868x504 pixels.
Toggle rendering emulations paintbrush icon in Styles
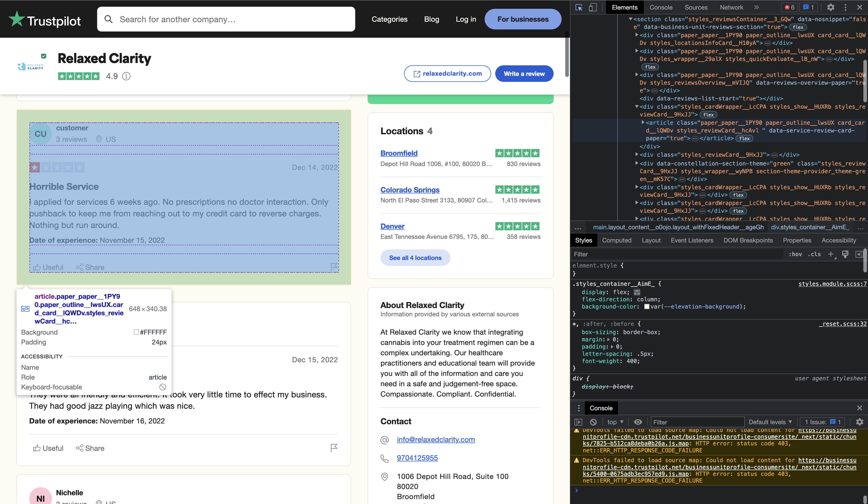pos(845,254)
